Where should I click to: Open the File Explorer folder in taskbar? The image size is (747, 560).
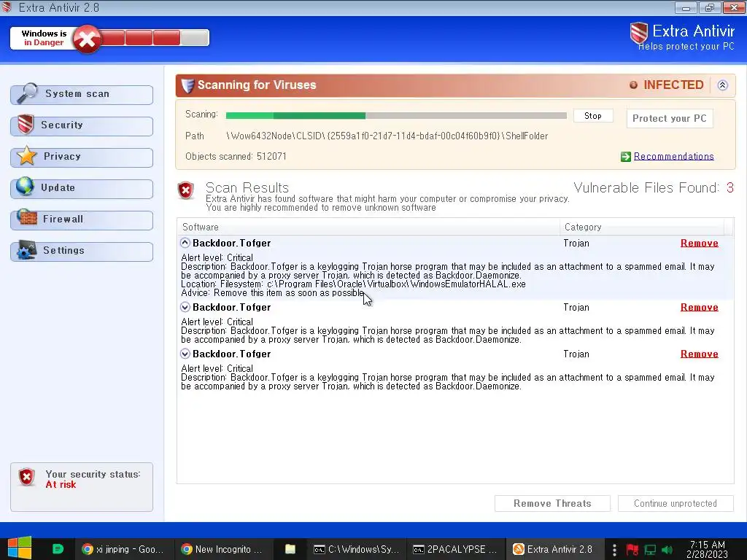point(290,549)
